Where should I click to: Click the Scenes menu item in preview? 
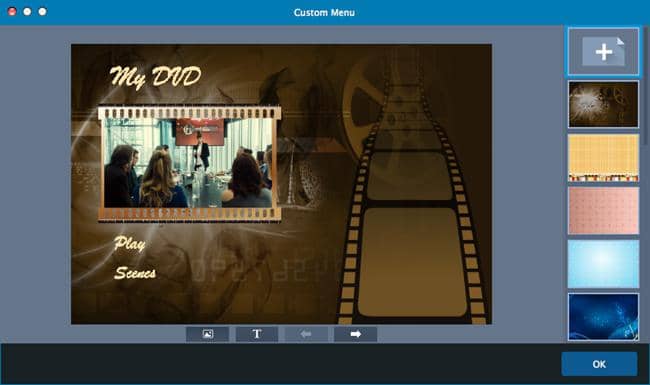coord(135,273)
